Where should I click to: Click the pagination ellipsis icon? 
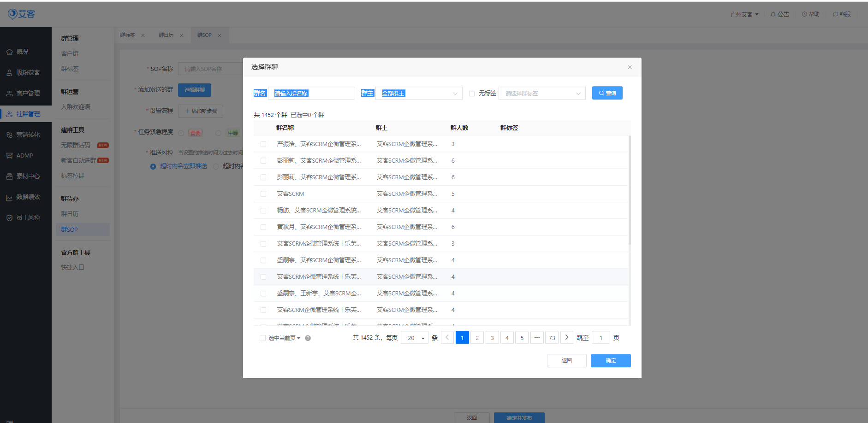click(537, 338)
